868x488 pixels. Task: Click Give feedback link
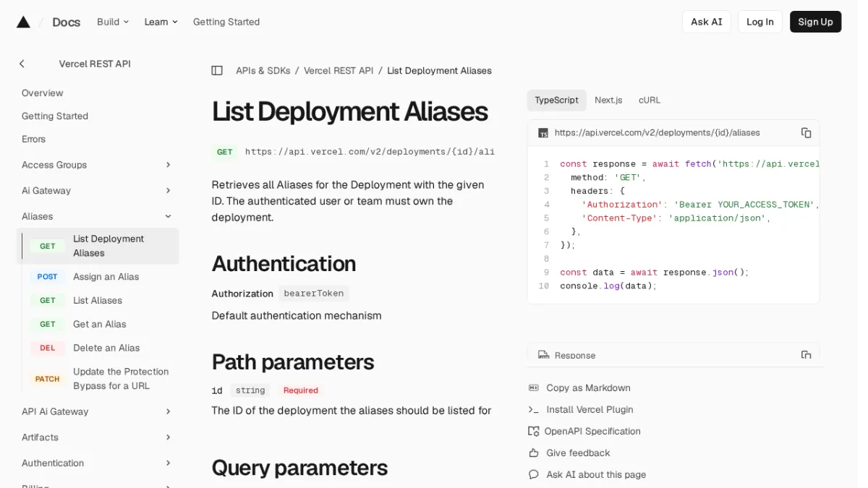pyautogui.click(x=578, y=453)
